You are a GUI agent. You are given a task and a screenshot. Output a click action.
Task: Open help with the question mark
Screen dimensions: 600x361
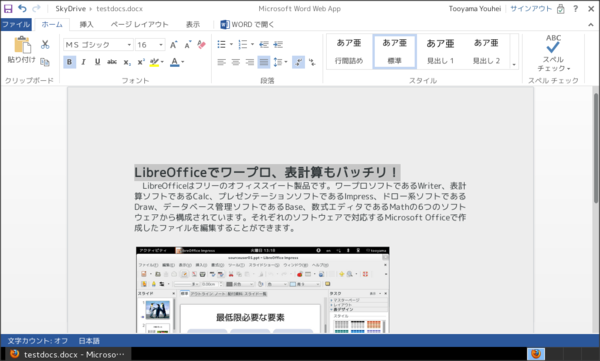coord(576,8)
